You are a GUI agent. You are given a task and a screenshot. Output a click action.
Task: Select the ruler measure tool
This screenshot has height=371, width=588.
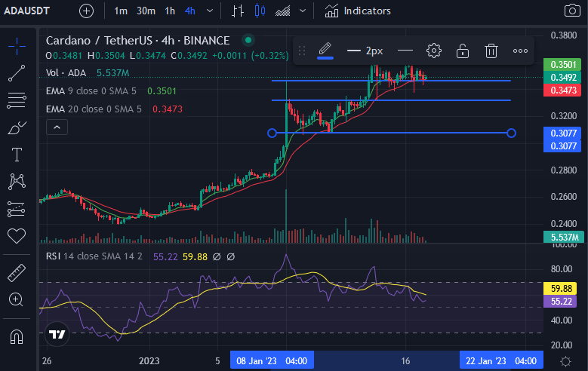[17, 273]
